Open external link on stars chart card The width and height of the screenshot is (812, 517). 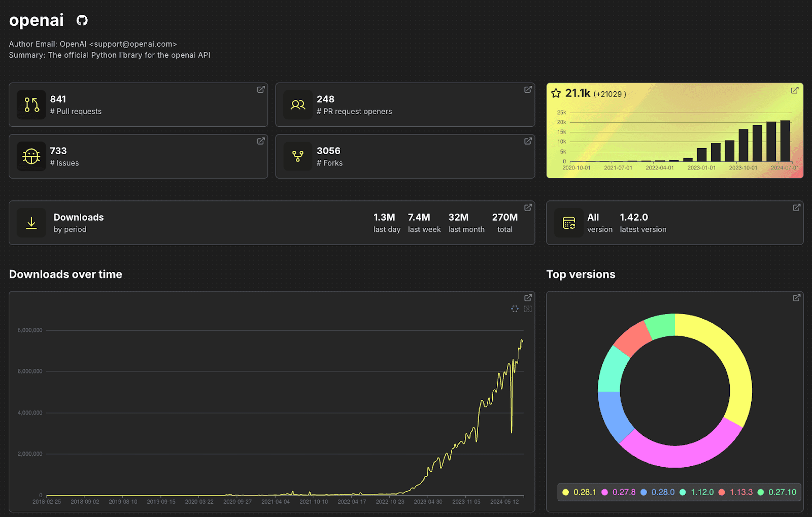coord(795,90)
